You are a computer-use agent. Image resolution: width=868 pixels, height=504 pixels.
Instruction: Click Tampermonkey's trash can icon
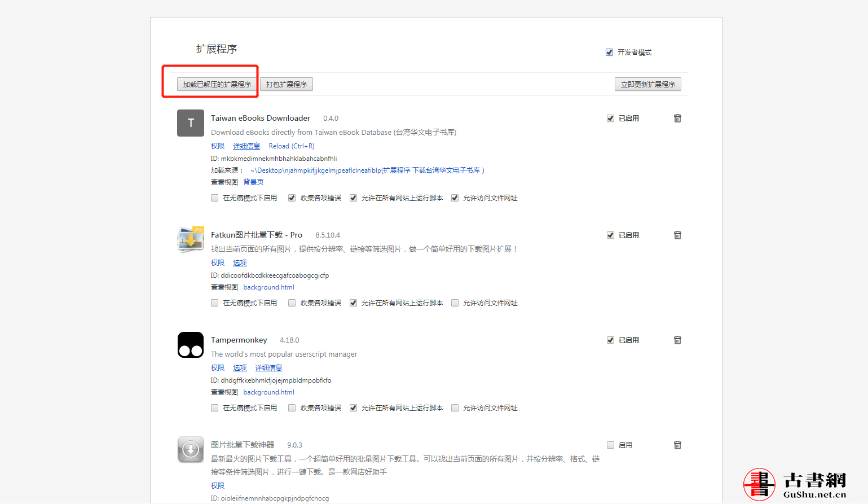click(x=677, y=340)
